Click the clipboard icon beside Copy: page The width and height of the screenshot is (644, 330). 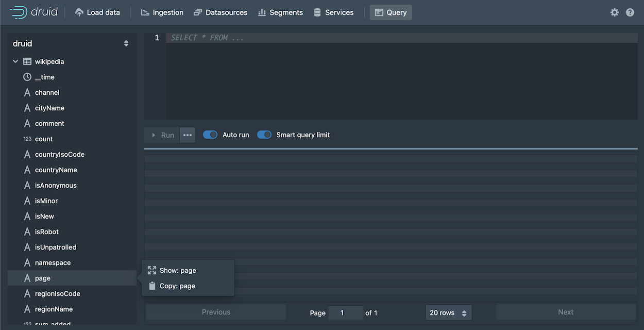pos(152,286)
